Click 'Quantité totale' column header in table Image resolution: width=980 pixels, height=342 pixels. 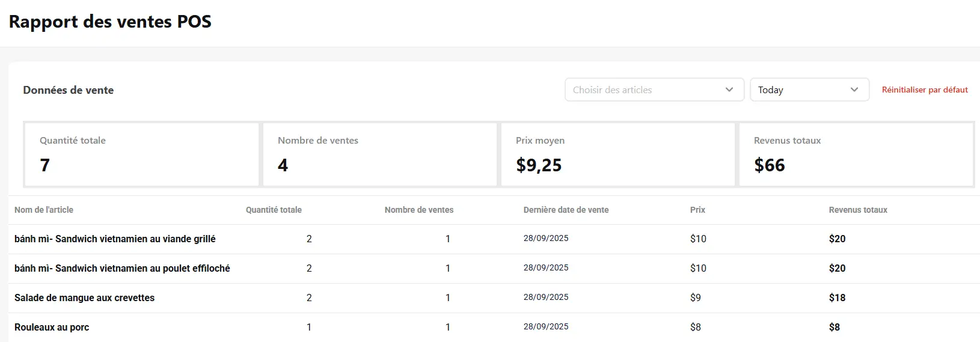pos(274,210)
